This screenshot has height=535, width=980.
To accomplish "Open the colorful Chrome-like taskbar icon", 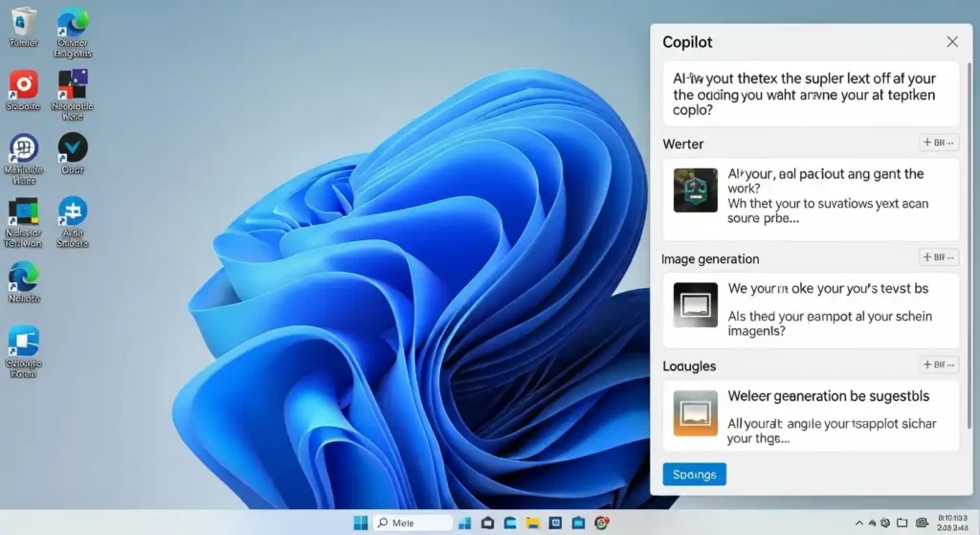I will [602, 523].
